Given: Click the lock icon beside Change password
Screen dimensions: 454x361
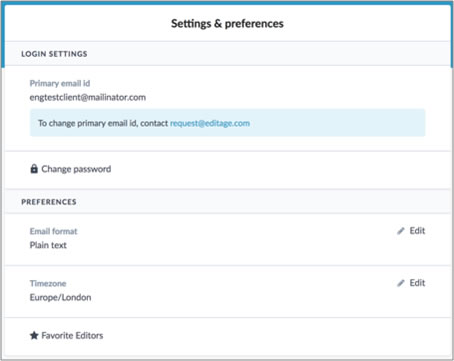Looking at the screenshot, I should (34, 169).
